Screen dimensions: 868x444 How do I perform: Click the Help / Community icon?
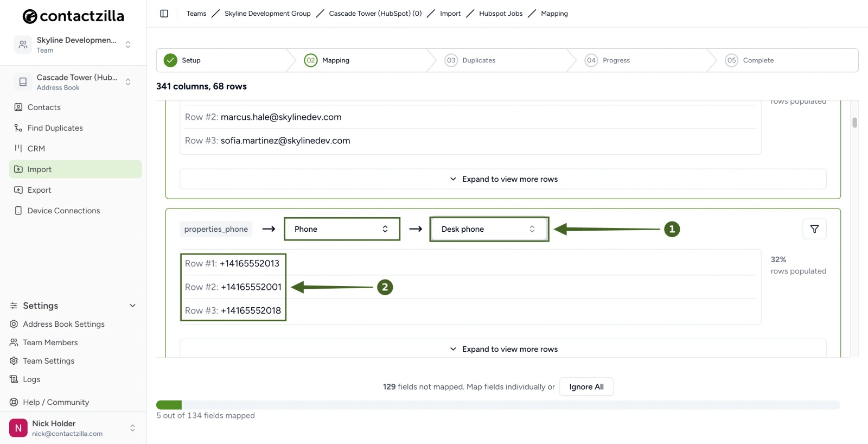coord(14,402)
